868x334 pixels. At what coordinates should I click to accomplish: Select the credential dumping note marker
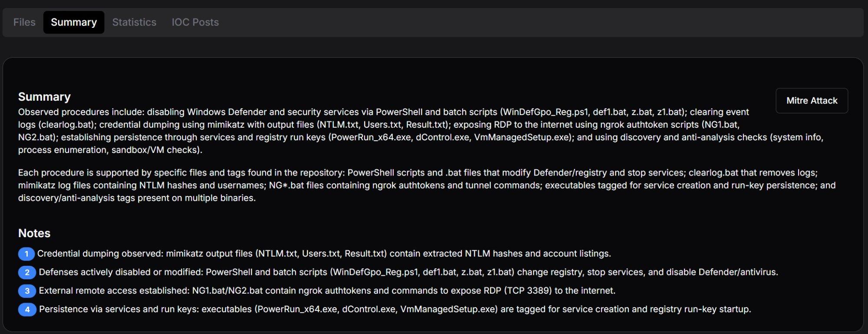(x=27, y=253)
